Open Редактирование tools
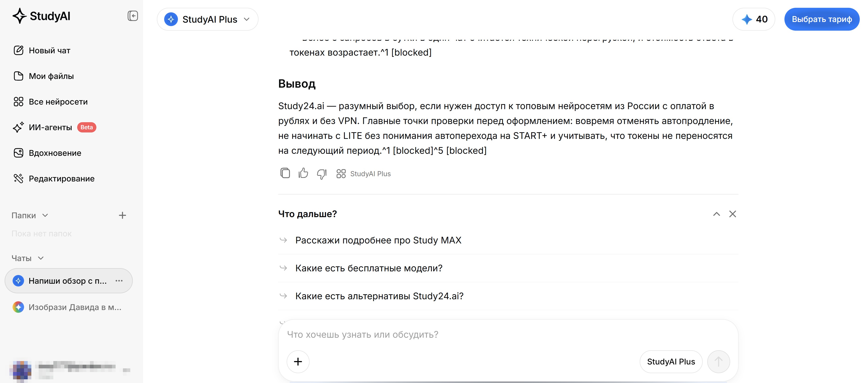 pos(54,178)
